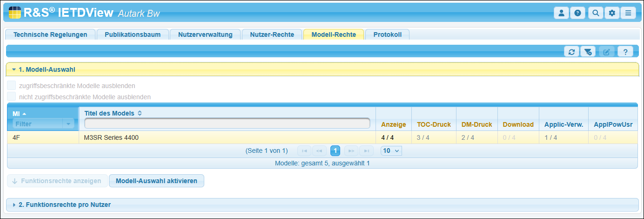Select the M3SR Series 4400 row
Screen dimensions: 644x219
click(x=111, y=137)
